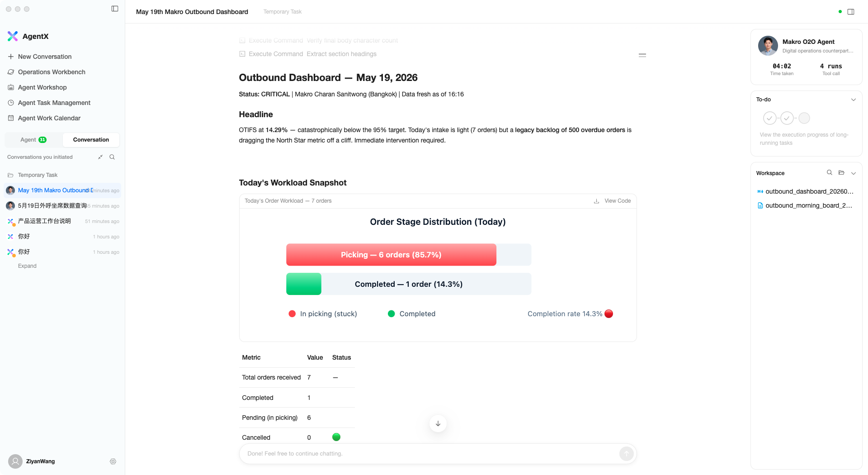Collapse the execution steps with minimize bar
The width and height of the screenshot is (868, 475).
coord(642,55)
